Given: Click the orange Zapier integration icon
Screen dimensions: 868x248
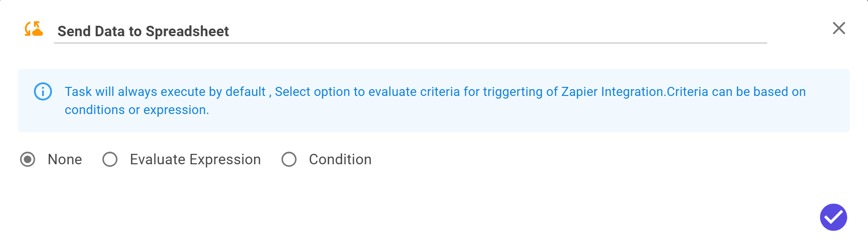Looking at the screenshot, I should pyautogui.click(x=34, y=29).
